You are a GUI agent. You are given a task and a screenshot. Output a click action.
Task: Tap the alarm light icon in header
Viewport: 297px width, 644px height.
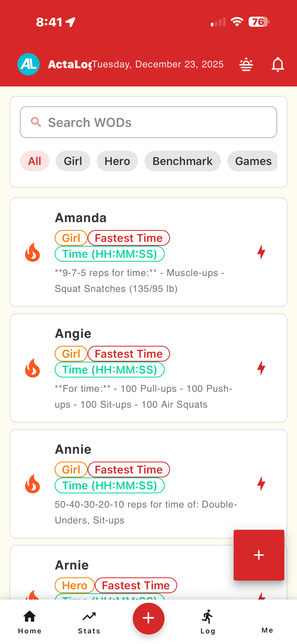coord(246,64)
